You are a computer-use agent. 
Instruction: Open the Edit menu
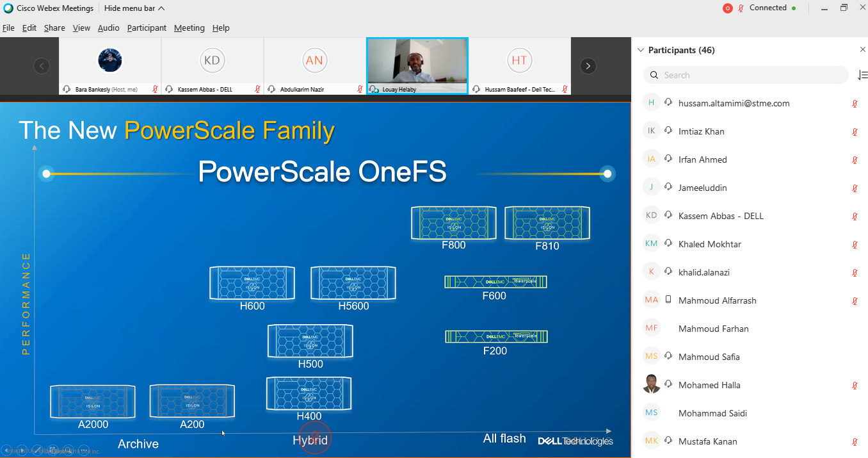coord(29,28)
